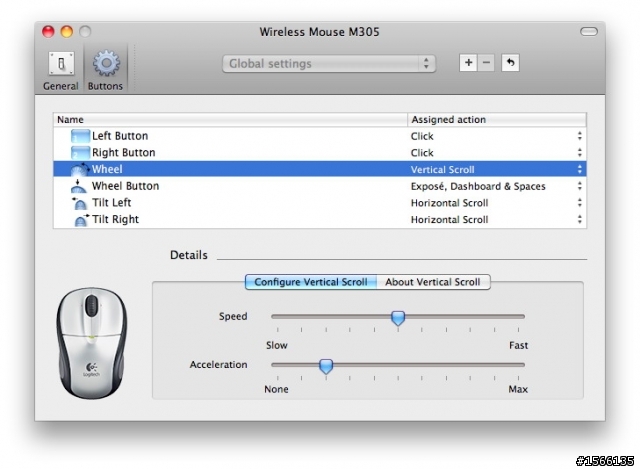The height and width of the screenshot is (469, 640).
Task: Select the Tilt Right row name
Action: (x=116, y=220)
